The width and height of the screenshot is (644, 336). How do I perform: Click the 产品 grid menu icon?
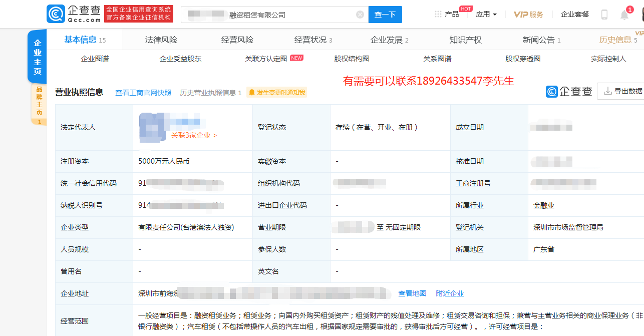point(439,14)
